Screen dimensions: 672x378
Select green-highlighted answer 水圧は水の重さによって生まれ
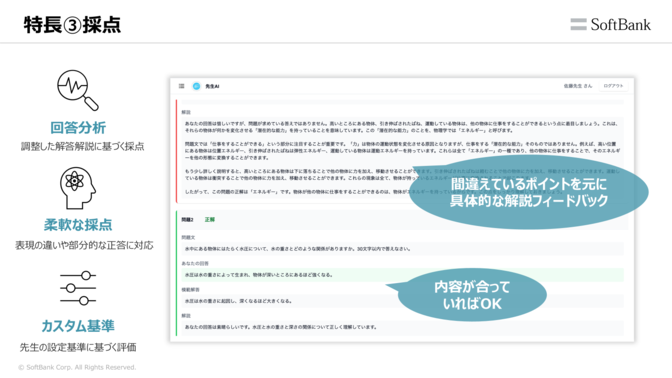(259, 275)
